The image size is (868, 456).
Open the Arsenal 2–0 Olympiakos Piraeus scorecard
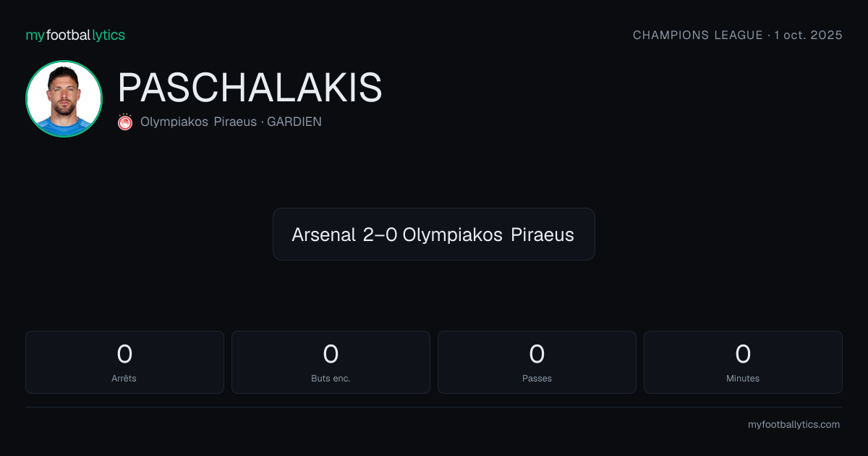[x=434, y=234]
